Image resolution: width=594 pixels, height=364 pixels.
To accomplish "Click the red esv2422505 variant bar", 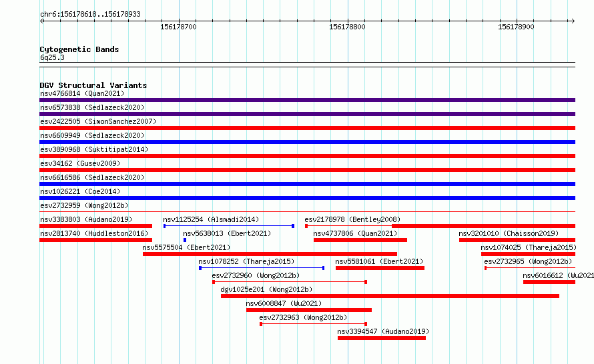I will point(307,128).
